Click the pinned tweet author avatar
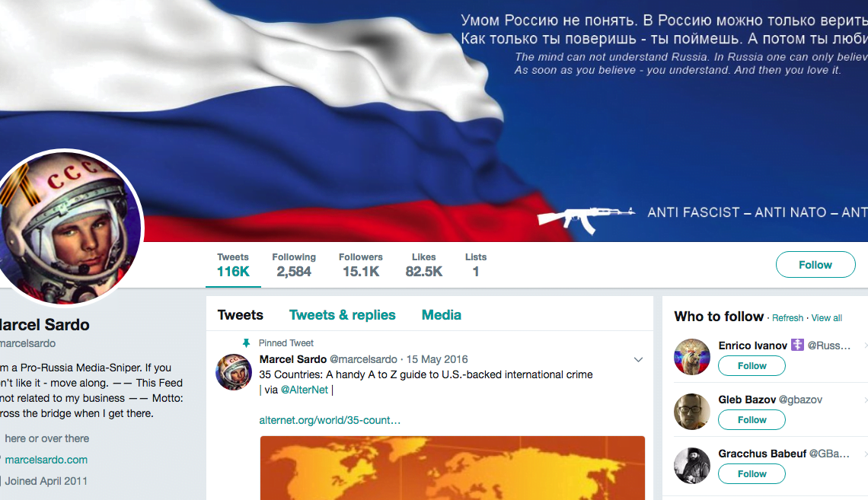 pyautogui.click(x=234, y=371)
